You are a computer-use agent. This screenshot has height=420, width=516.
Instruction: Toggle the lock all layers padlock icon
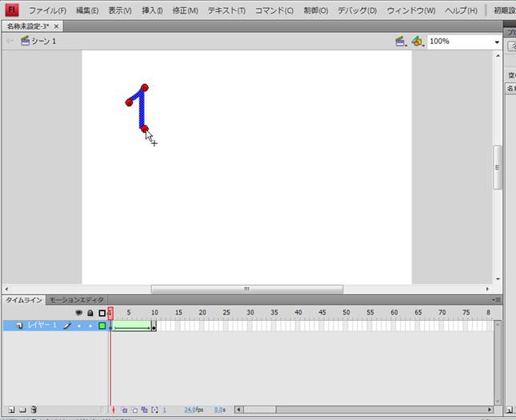90,313
